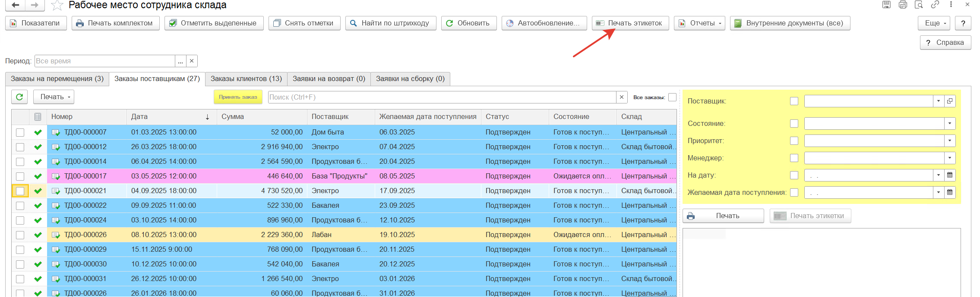980x297 pixels.
Task: Open the Заявки на сборку tab
Action: 410,79
